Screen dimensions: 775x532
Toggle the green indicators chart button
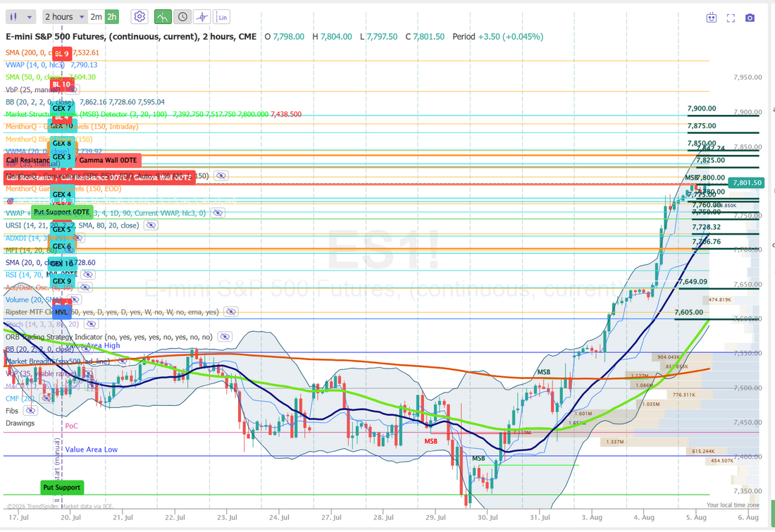click(162, 17)
